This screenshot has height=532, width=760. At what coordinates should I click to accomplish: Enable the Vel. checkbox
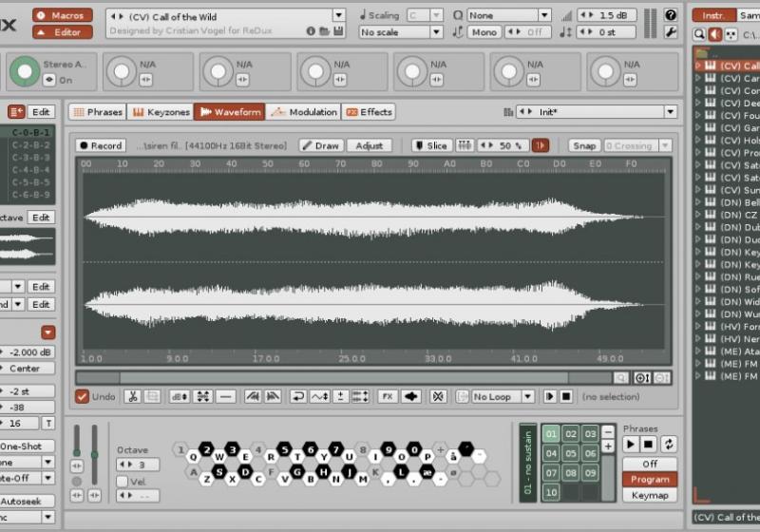pyautogui.click(x=123, y=481)
